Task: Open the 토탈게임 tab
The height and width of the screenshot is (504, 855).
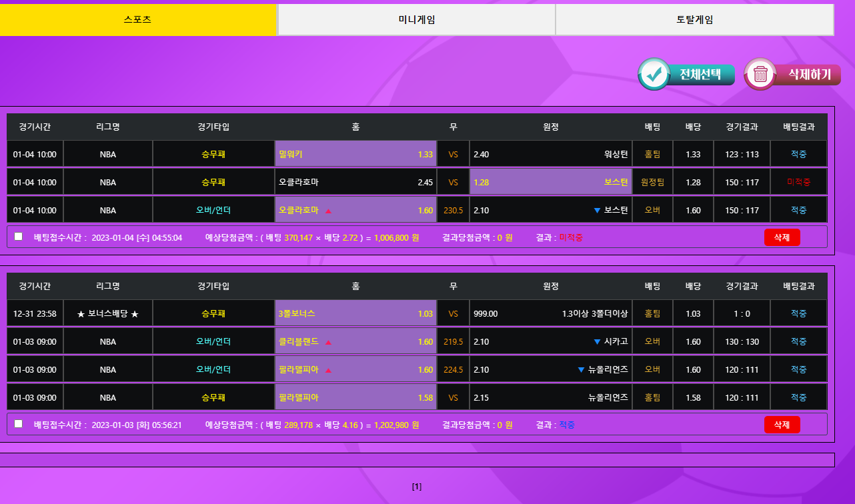Action: coord(694,20)
